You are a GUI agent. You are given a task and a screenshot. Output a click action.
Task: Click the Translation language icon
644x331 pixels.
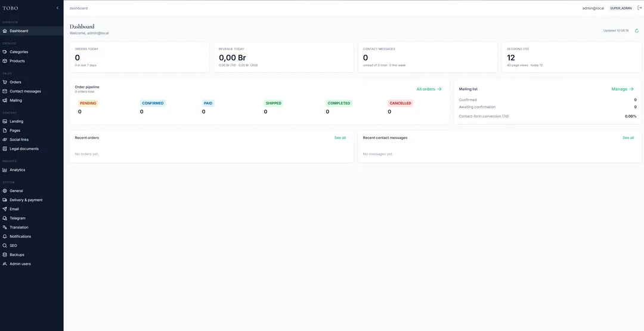[x=5, y=227]
